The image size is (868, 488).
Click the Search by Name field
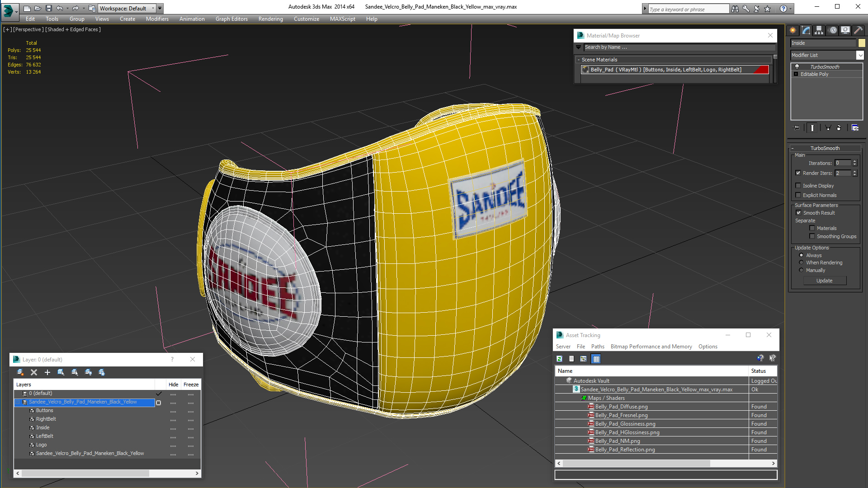tap(679, 47)
